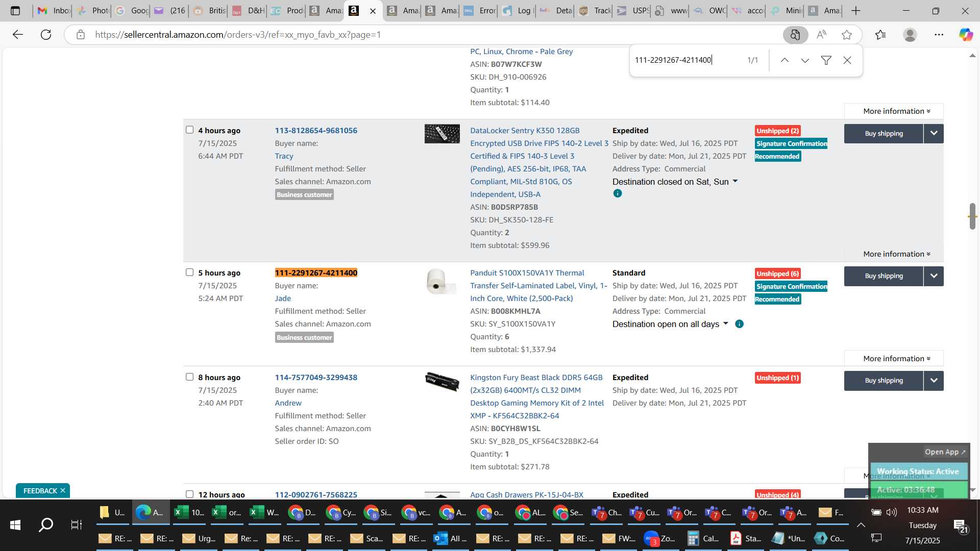This screenshot has width=980, height=551.
Task: Launch the Copilot sidebar icon
Action: tap(965, 35)
